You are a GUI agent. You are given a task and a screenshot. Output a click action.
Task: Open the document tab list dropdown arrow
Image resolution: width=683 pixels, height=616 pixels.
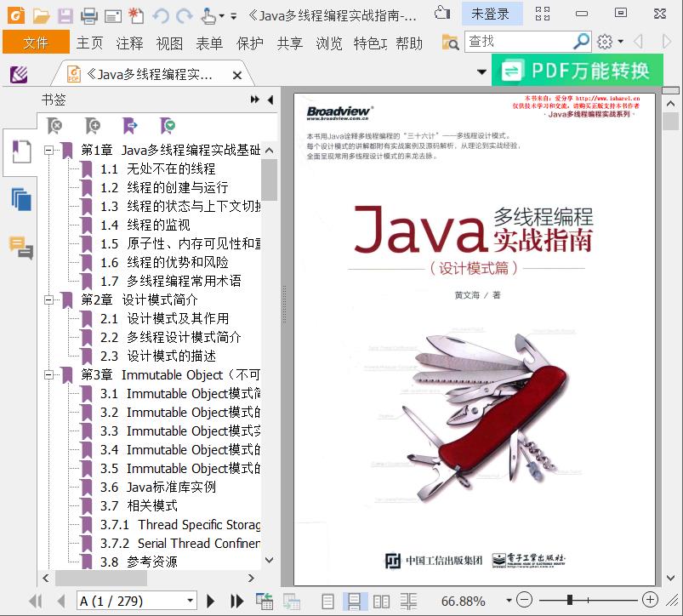(481, 71)
